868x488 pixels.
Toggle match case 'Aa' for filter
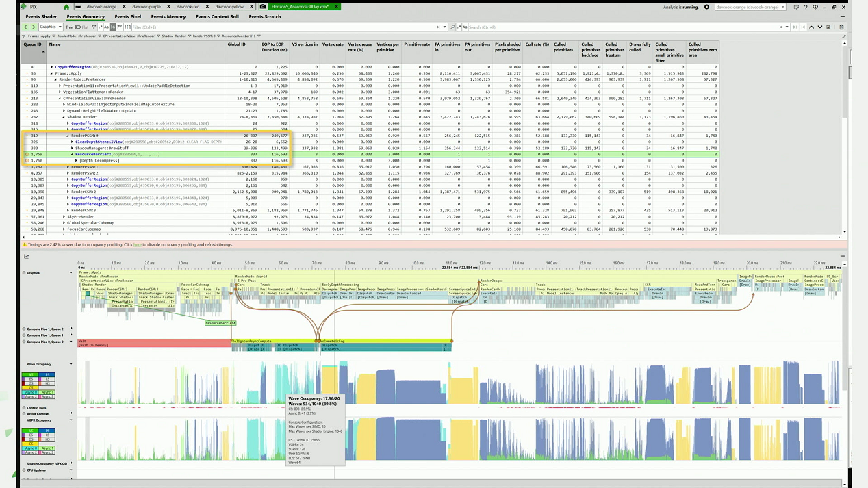coord(106,27)
